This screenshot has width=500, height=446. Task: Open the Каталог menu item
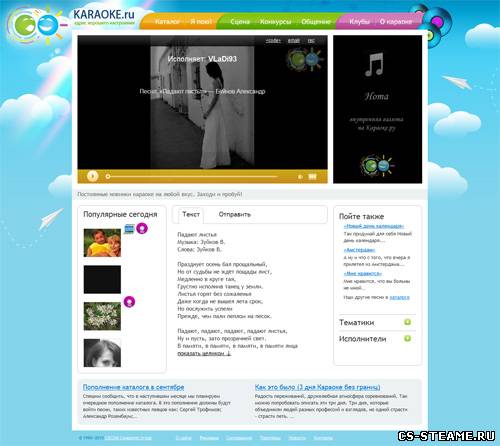point(167,22)
